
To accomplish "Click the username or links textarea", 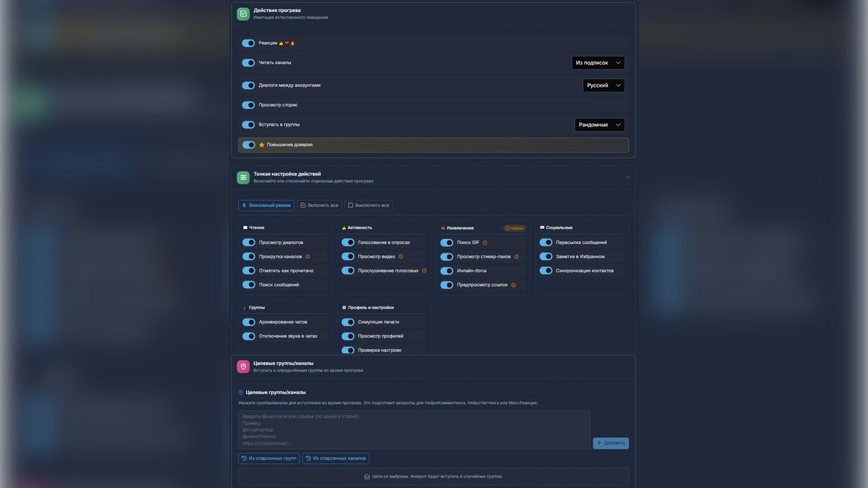I will pos(414,430).
